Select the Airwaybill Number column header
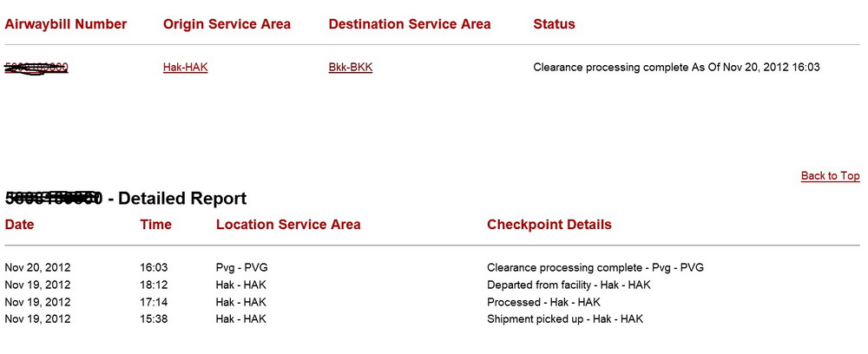The height and width of the screenshot is (354, 868). (x=66, y=24)
